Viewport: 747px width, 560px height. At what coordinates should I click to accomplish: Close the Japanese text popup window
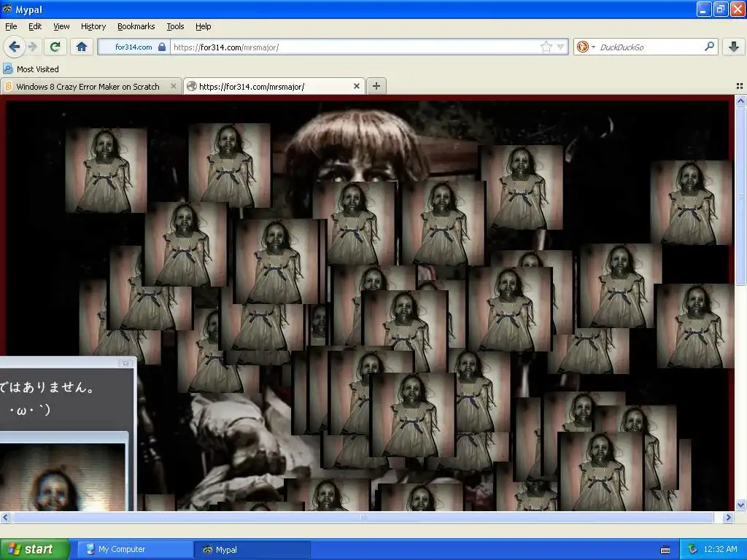tap(125, 363)
